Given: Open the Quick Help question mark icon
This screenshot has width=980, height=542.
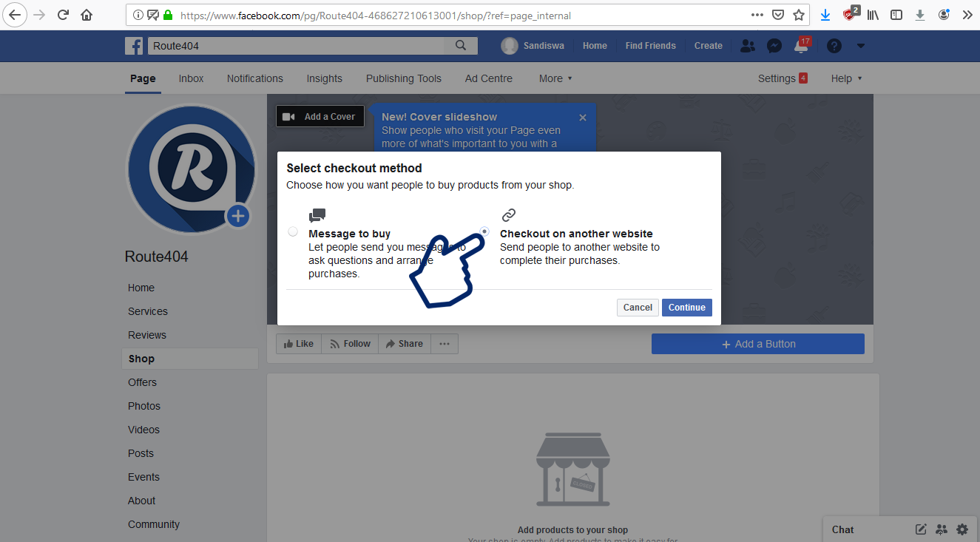Looking at the screenshot, I should click(834, 46).
